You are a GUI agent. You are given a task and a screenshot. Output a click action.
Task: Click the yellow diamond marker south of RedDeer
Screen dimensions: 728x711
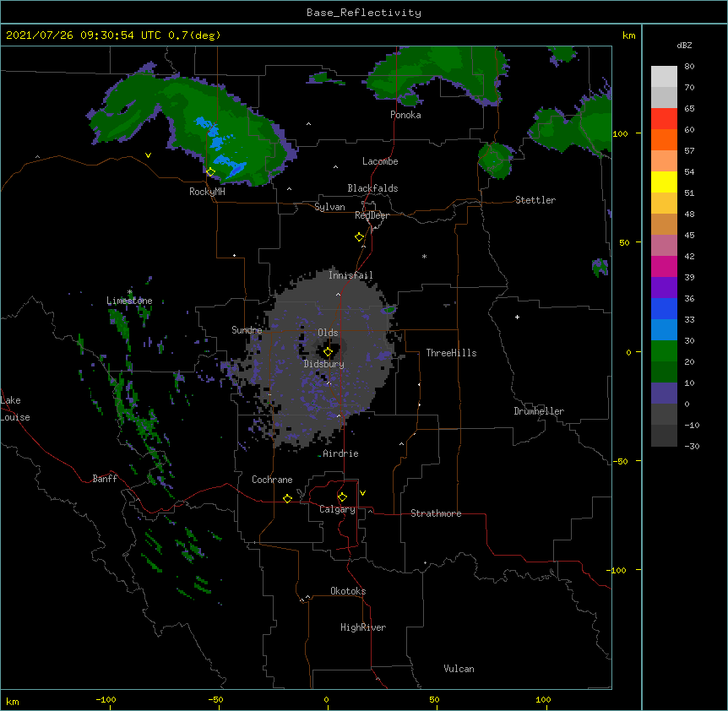coord(359,236)
